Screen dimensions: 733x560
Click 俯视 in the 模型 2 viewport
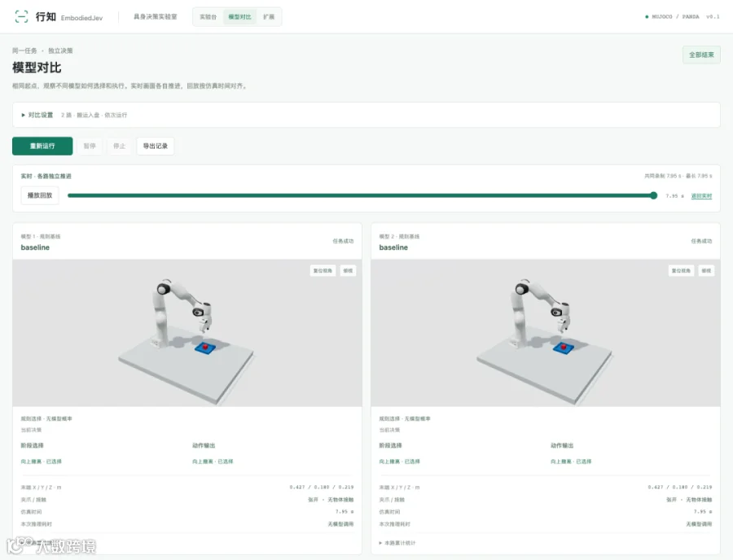(706, 271)
